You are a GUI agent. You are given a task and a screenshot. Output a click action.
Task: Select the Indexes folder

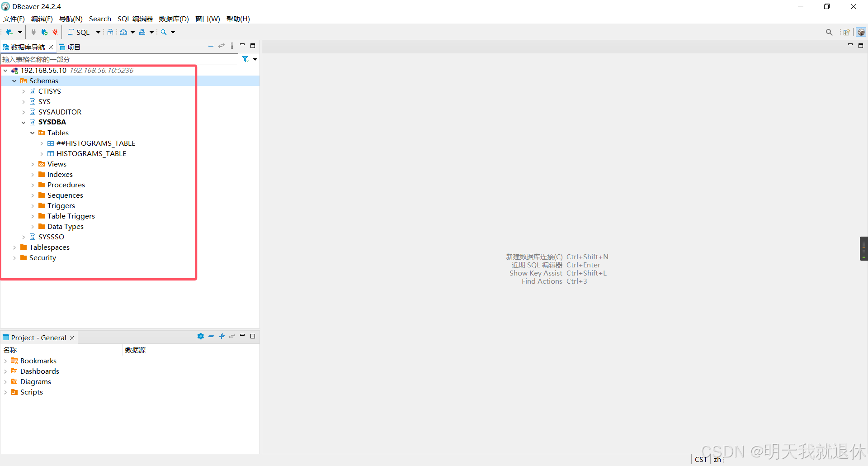point(60,175)
